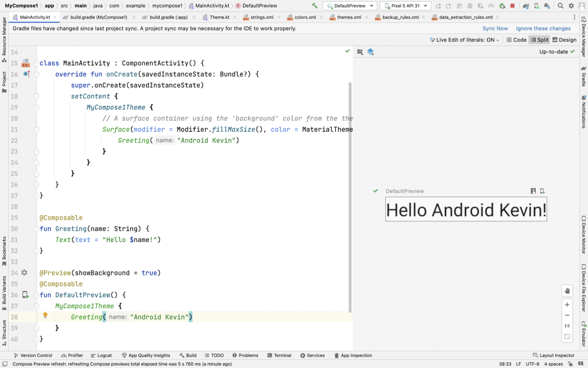588x368 pixels.
Task: Attach debugger to Android process icon
Action: click(502, 6)
